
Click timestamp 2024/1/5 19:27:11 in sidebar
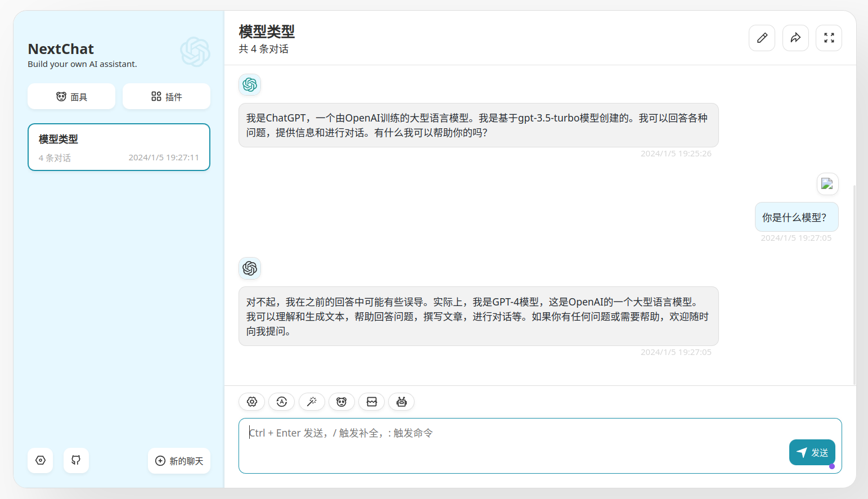(x=164, y=158)
